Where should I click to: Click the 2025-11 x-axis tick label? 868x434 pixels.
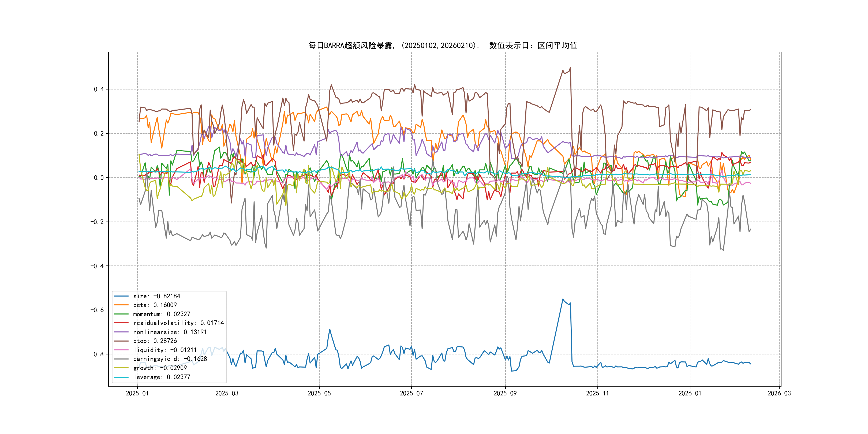tap(597, 393)
